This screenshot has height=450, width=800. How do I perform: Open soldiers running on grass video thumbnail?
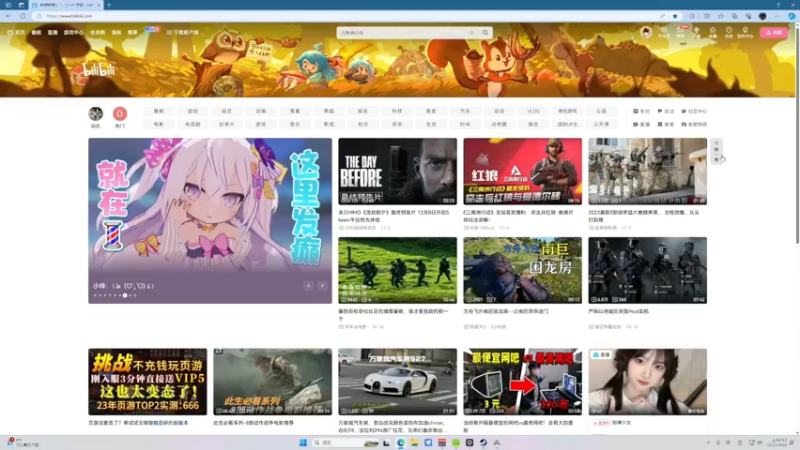pos(397,270)
